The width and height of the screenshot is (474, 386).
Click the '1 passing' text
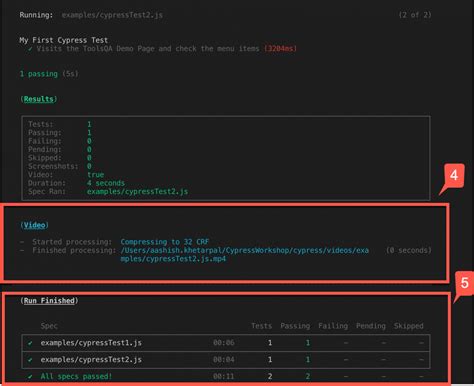click(x=39, y=74)
